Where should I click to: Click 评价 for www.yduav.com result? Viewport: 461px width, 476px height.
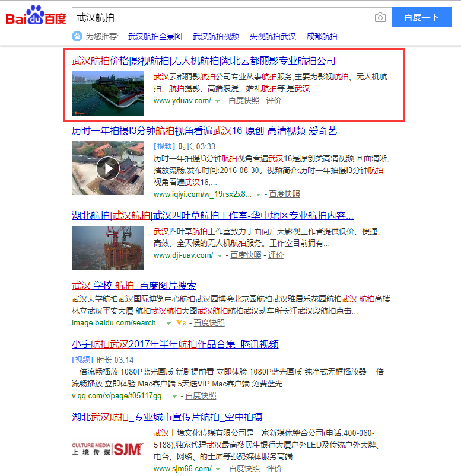(x=274, y=101)
